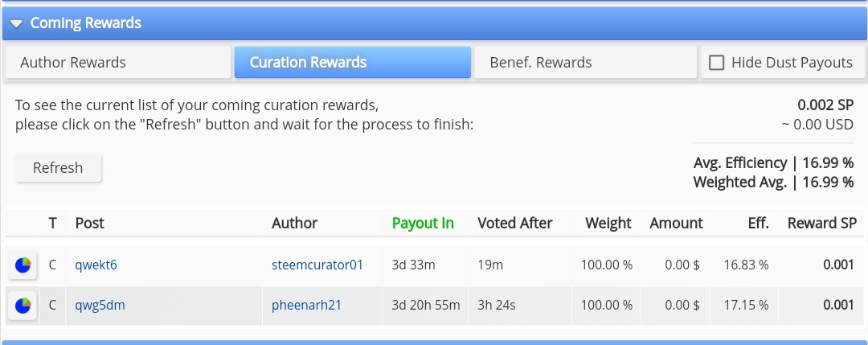The height and width of the screenshot is (345, 868).
Task: Visit author pheenarh21 profile link
Action: (306, 305)
